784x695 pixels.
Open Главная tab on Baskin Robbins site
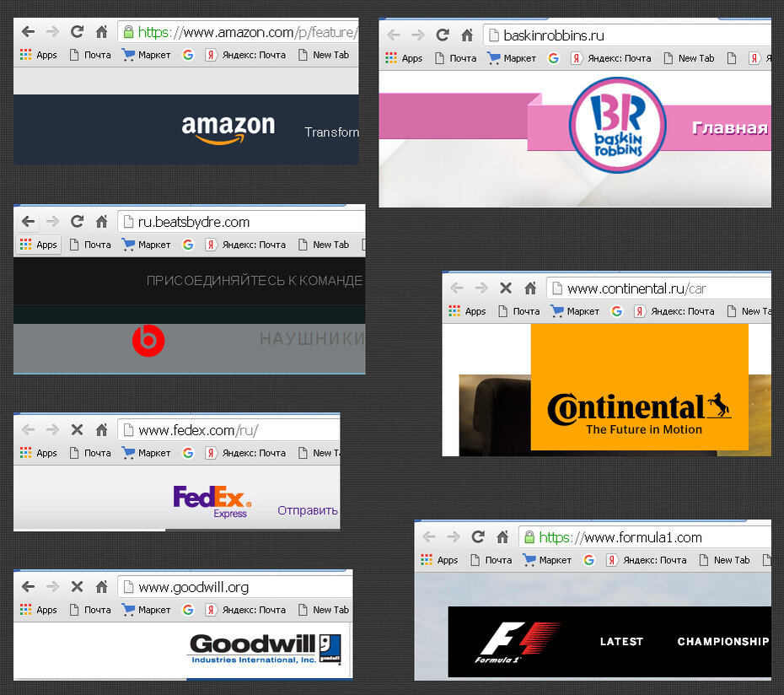pyautogui.click(x=729, y=128)
